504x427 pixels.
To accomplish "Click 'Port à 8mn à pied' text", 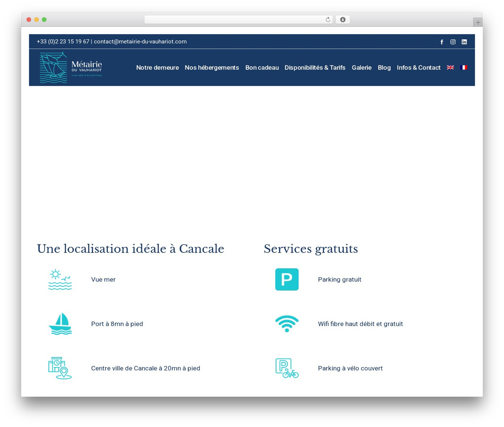I will click(x=117, y=324).
